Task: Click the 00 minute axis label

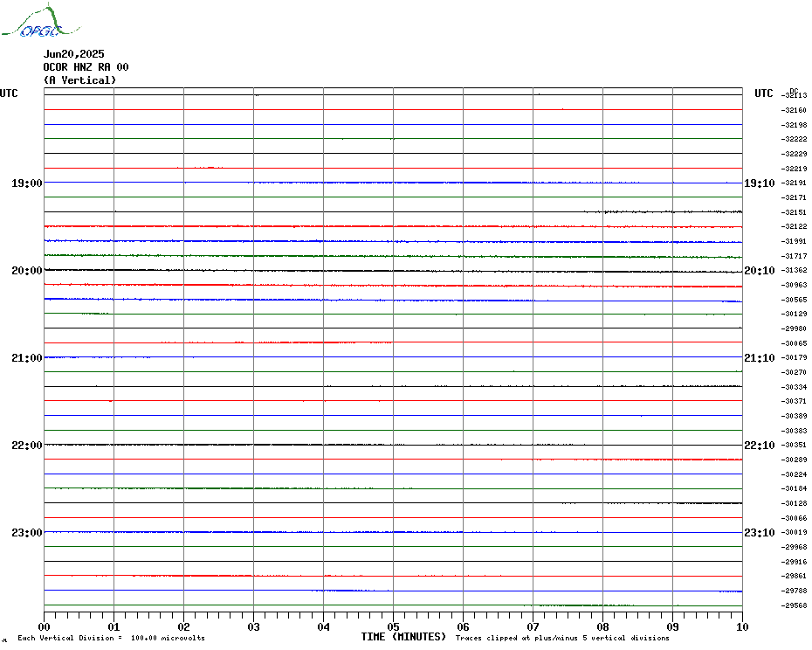Action: (44, 626)
